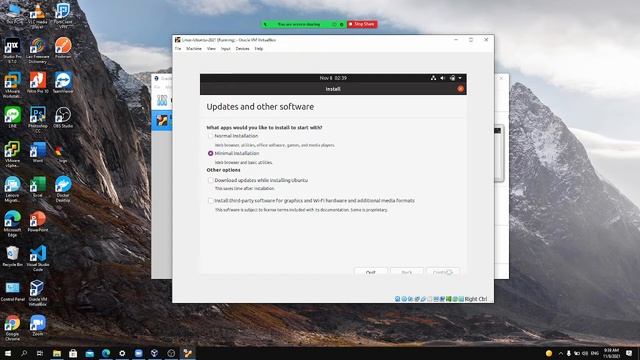Click the Ubuntu clock 'Nov 8 02:39'

point(333,78)
